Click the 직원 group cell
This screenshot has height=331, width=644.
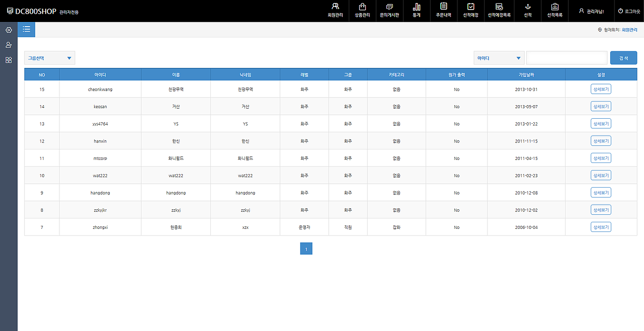pyautogui.click(x=348, y=227)
